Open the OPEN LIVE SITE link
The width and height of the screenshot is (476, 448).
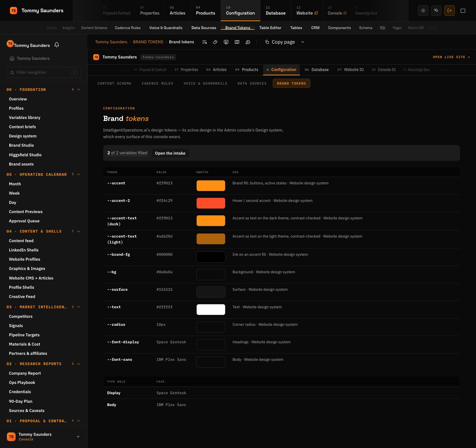pos(451,57)
